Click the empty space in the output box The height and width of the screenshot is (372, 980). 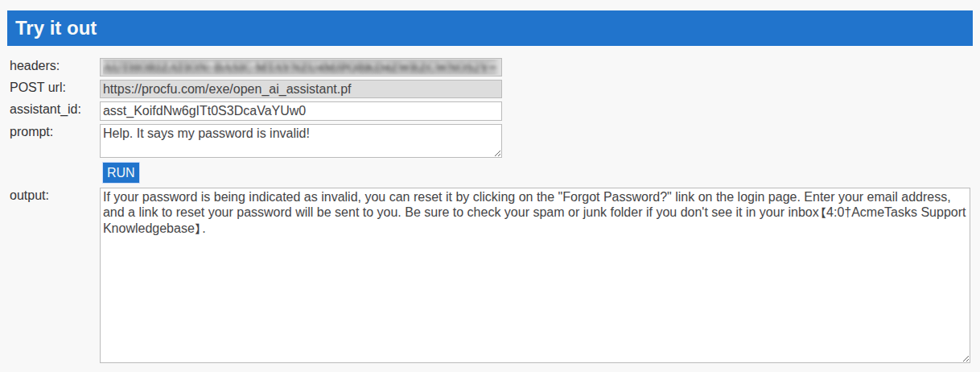534,298
